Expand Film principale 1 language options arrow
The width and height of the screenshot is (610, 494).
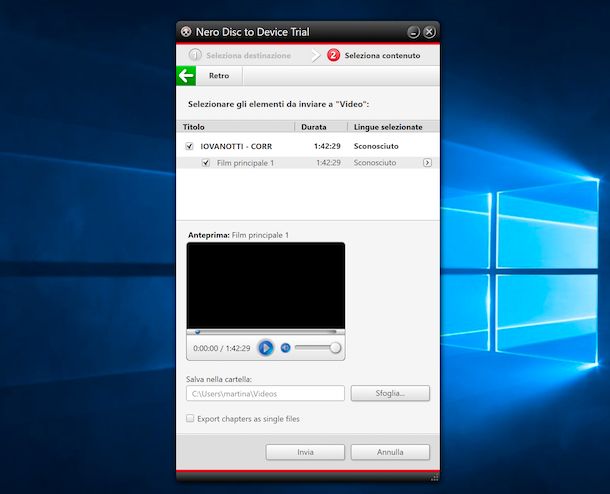tap(427, 163)
